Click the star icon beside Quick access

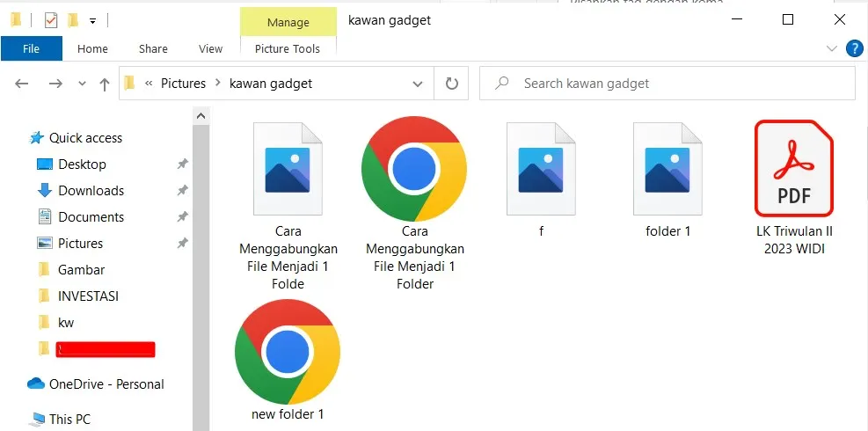[37, 138]
